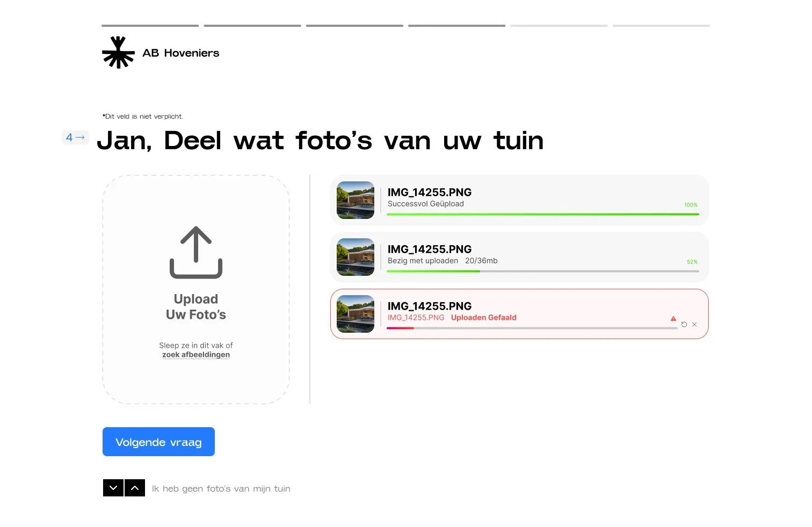Retry the failed upload with the reload icon
Image resolution: width=812 pixels, height=527 pixels.
point(684,325)
